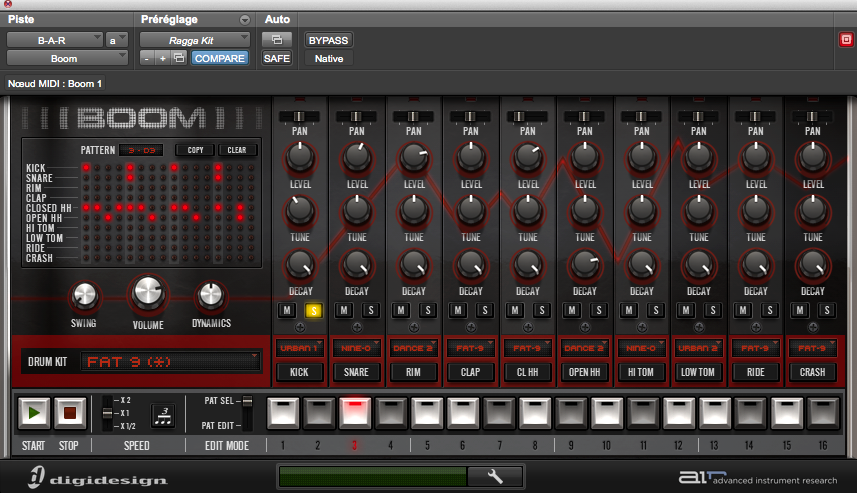Click the SWING knob
The height and width of the screenshot is (493, 857).
coord(84,296)
